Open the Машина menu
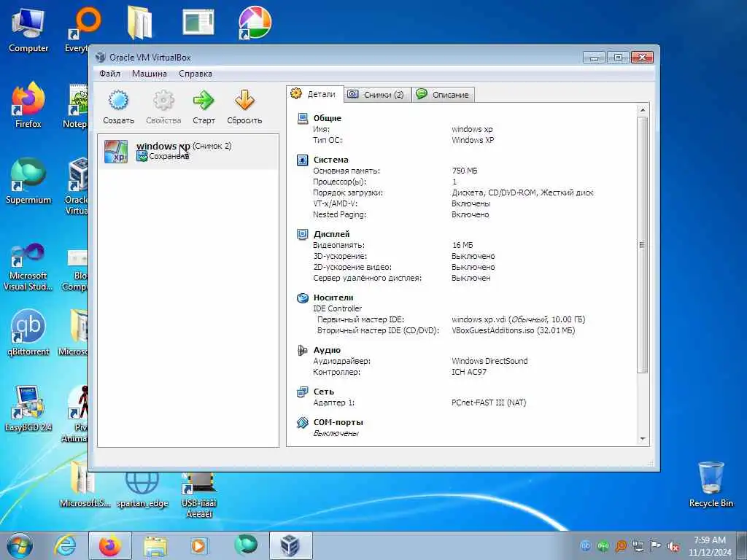This screenshot has height=560, width=747. (149, 74)
